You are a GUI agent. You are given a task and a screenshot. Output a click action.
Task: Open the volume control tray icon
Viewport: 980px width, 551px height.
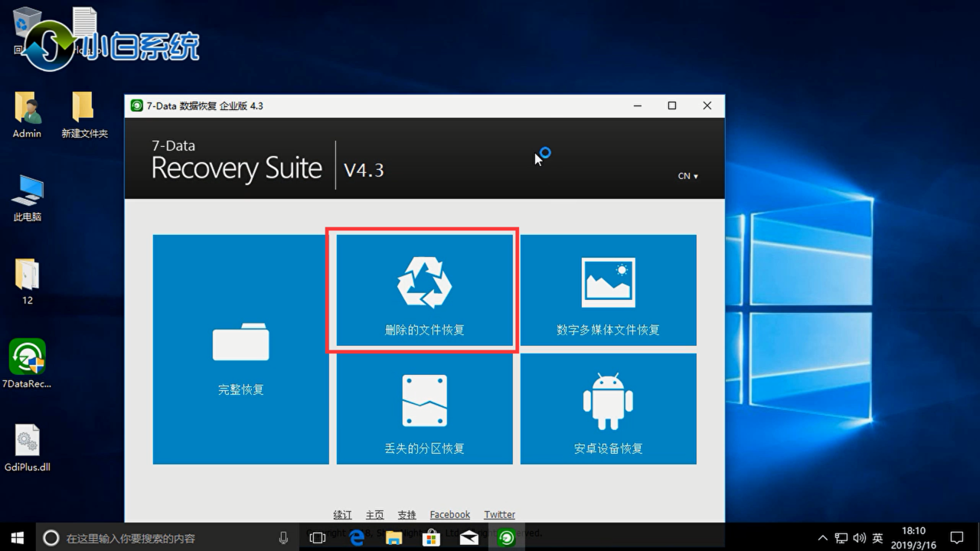(859, 538)
